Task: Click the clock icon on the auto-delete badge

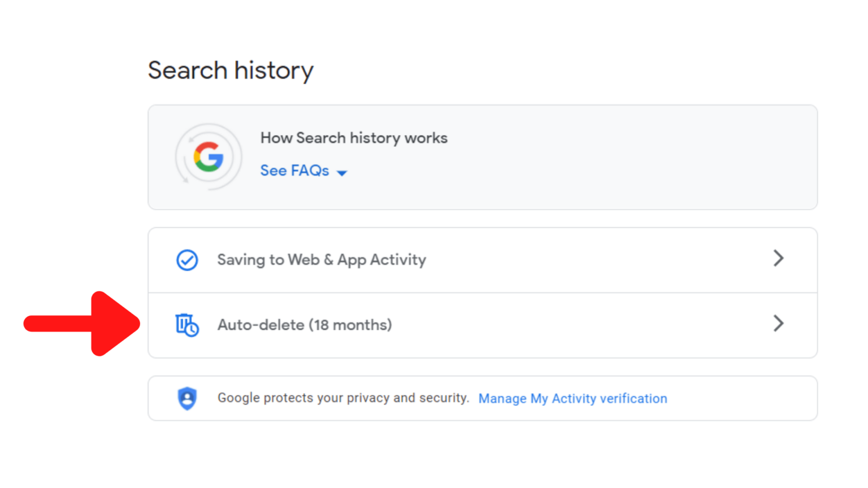Action: [193, 330]
